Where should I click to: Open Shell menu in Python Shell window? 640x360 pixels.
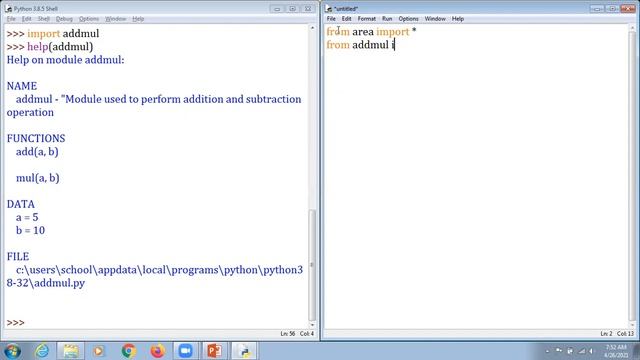pos(44,19)
